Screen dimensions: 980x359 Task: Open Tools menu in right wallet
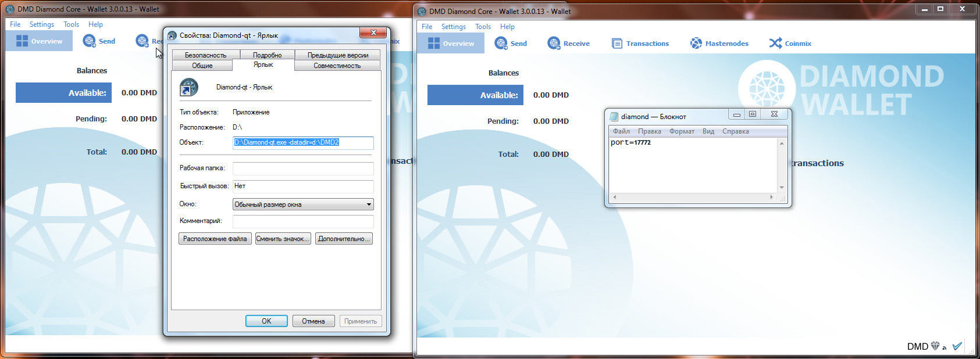(x=483, y=27)
